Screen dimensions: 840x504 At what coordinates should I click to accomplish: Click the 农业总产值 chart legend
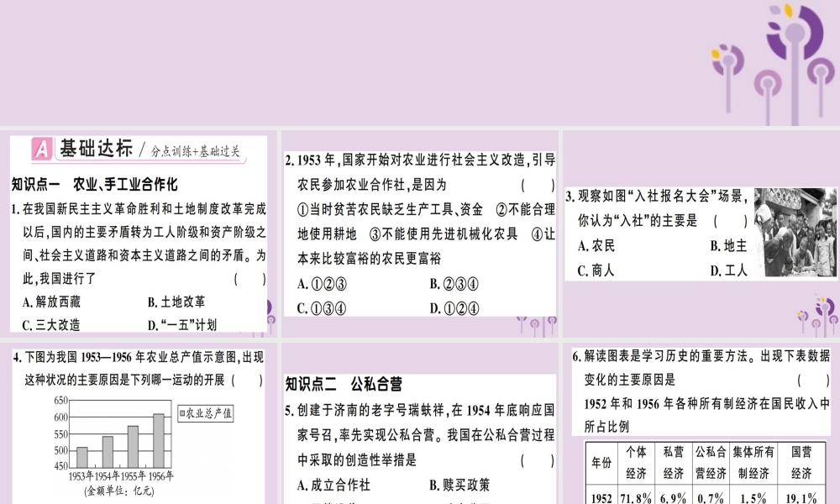click(x=206, y=413)
